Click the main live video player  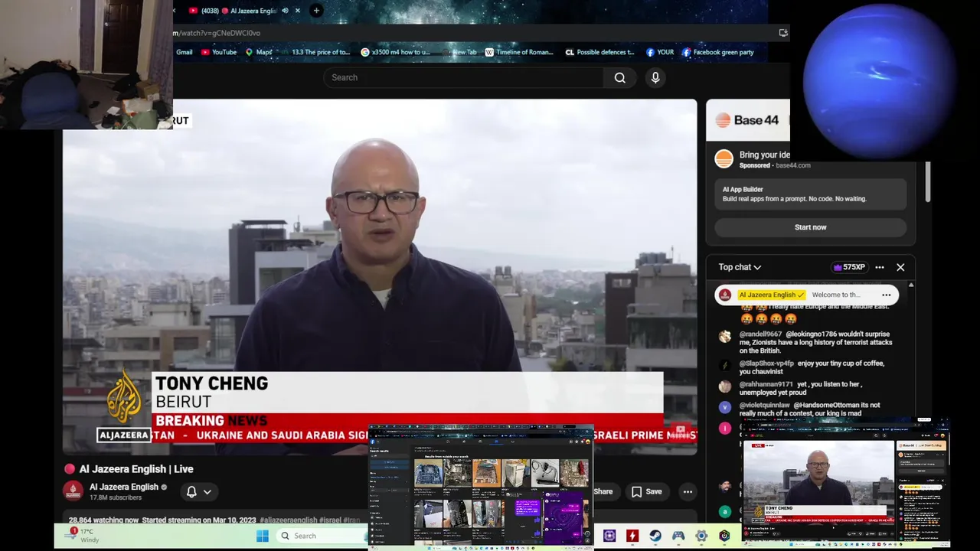380,277
